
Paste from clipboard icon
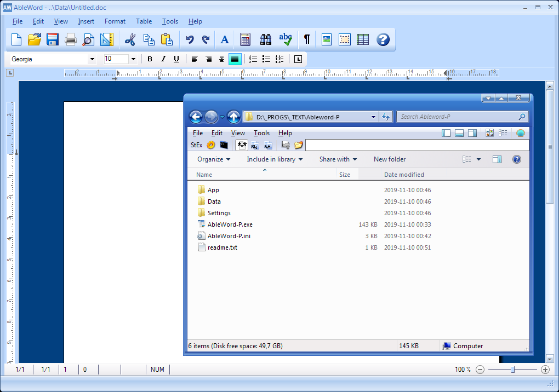(167, 39)
